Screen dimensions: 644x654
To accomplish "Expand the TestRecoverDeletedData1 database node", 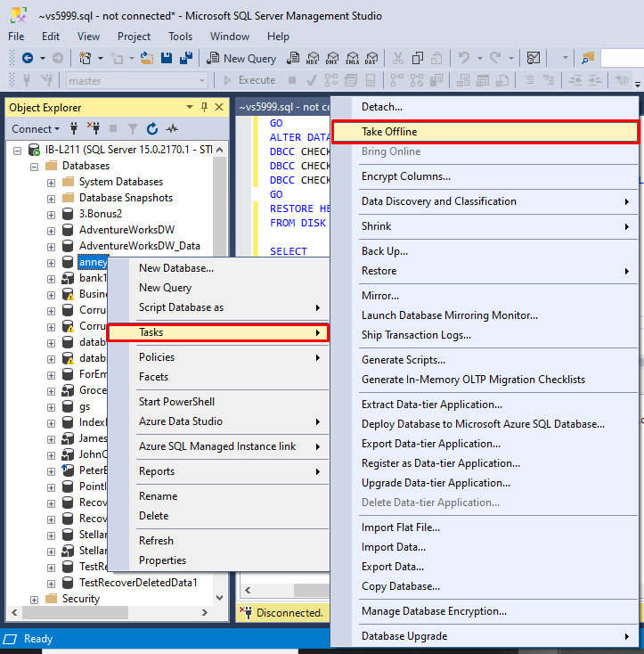I will point(51,584).
